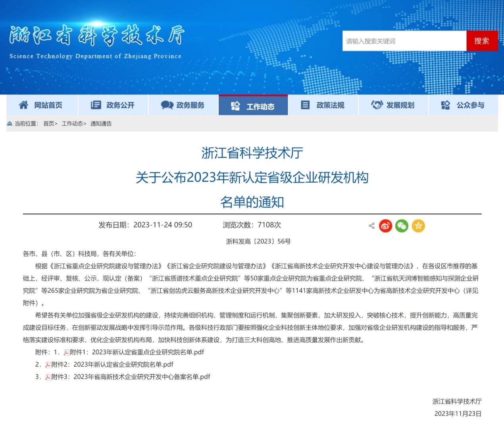
Task: Open 附件3 高新技术企业研究开发中心备案名单.pdf
Action: click(131, 377)
